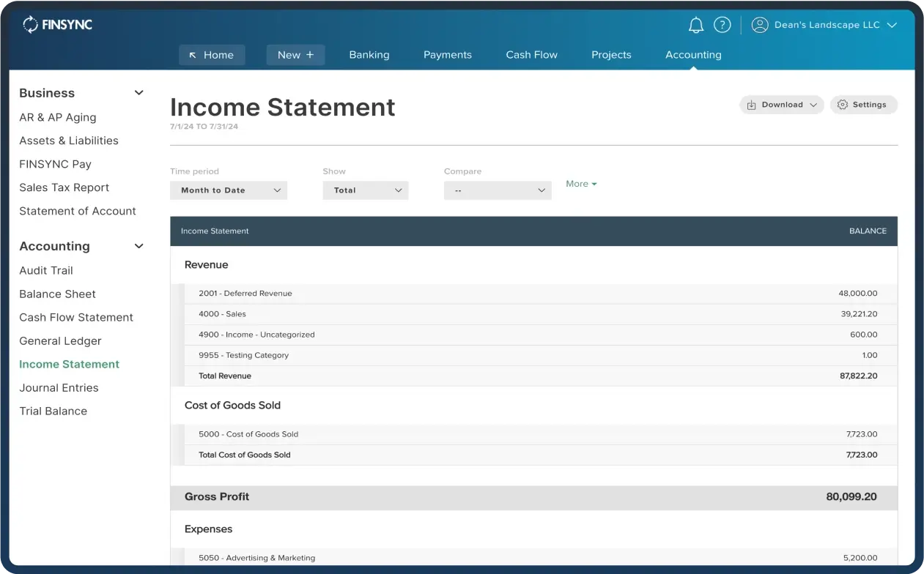The image size is (924, 574).
Task: Click the FINSYNC logo
Action: 57,25
